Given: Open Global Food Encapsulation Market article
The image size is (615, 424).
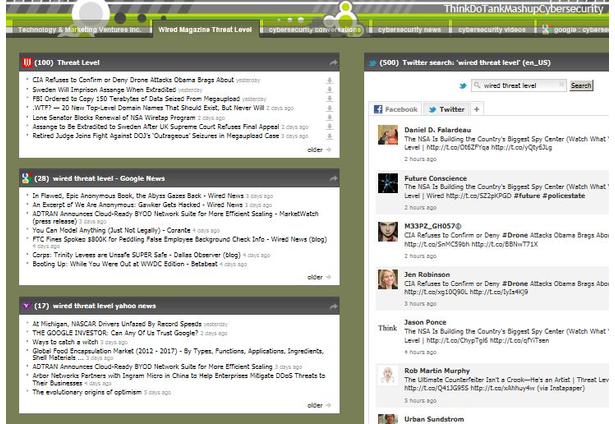Looking at the screenshot, I should (178, 354).
